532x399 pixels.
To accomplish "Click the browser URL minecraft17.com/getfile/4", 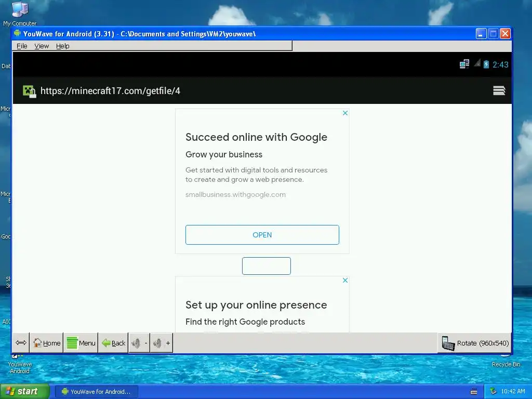I will pyautogui.click(x=110, y=90).
